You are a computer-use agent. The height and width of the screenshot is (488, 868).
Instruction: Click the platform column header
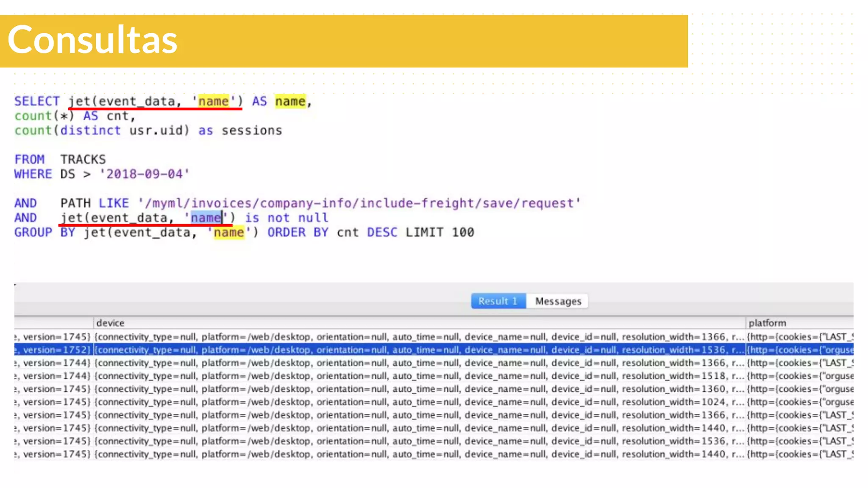point(767,323)
